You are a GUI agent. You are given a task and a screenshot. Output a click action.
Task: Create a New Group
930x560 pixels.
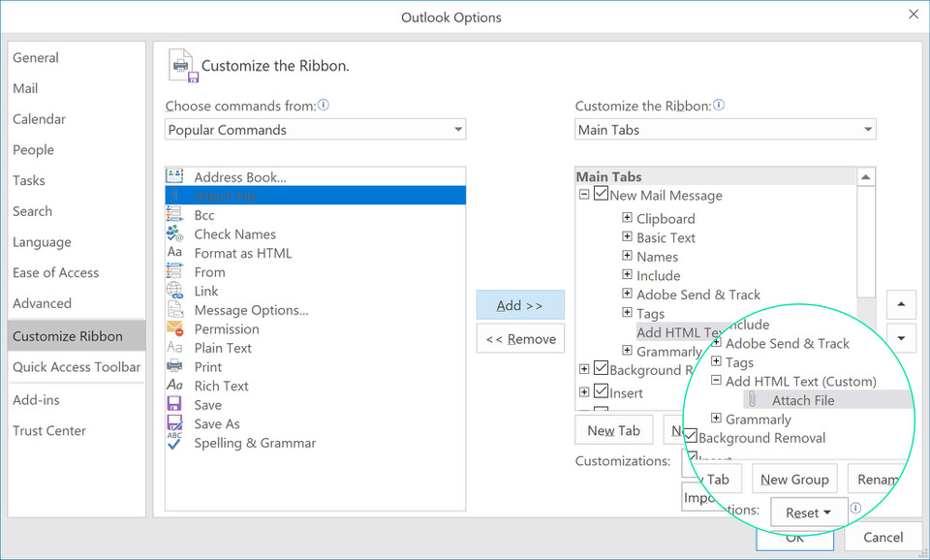point(794,479)
